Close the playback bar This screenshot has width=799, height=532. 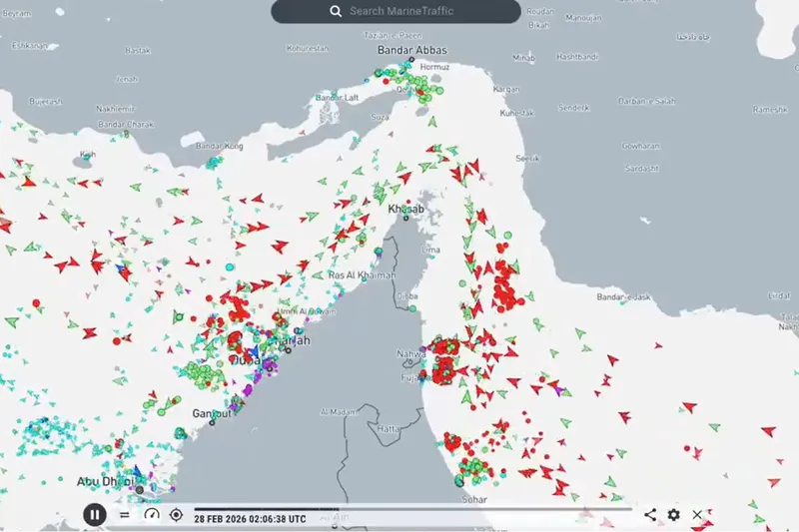(698, 515)
